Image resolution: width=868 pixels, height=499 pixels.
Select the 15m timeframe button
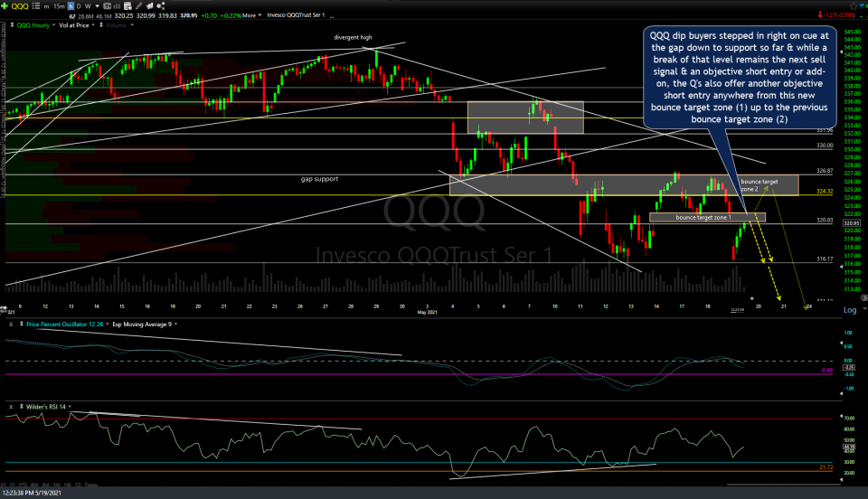[x=60, y=6]
